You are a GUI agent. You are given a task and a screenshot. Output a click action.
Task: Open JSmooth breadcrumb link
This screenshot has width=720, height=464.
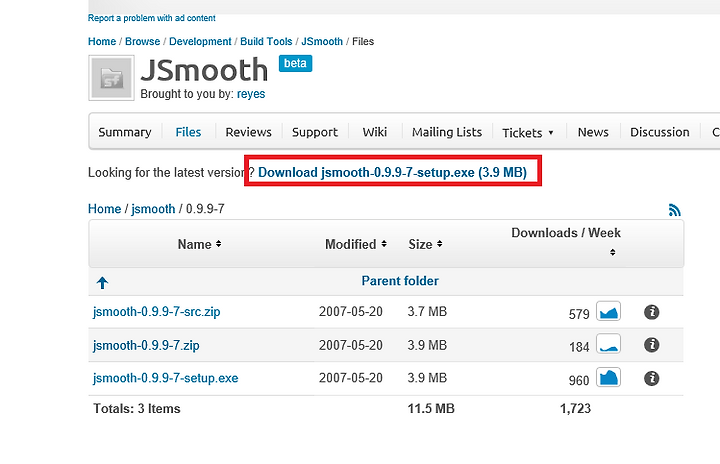point(322,41)
